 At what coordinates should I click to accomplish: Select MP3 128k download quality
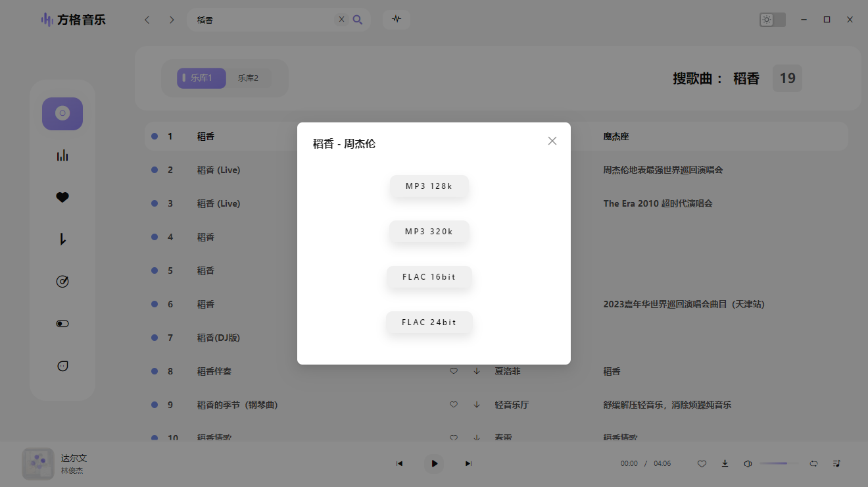(429, 186)
